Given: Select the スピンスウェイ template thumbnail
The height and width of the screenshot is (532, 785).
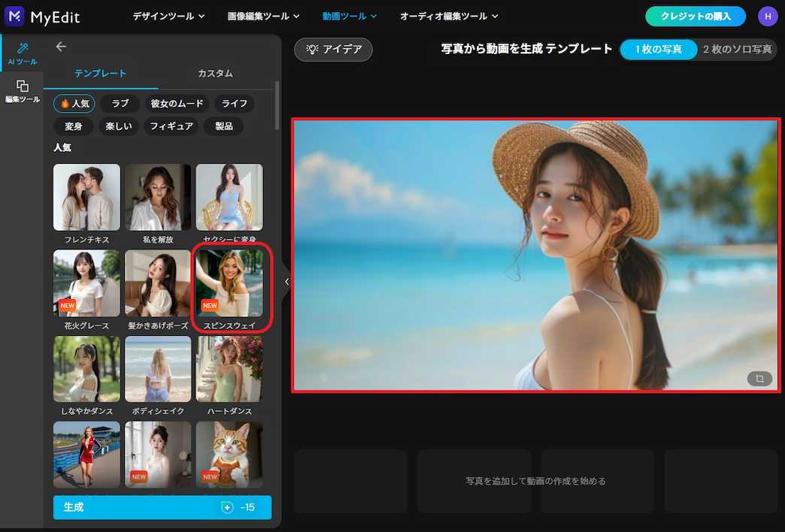Looking at the screenshot, I should coord(229,286).
